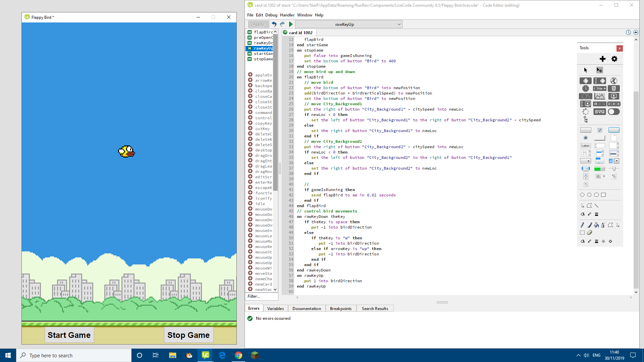The width and height of the screenshot is (644, 362).
Task: Pick the browser widget globe icon
Action: pos(613,81)
